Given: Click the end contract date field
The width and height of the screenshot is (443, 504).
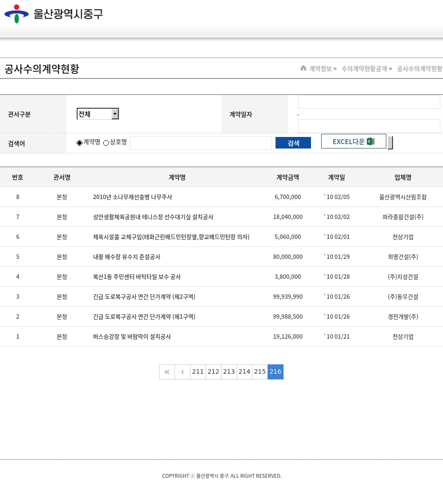Looking at the screenshot, I should point(369,126).
